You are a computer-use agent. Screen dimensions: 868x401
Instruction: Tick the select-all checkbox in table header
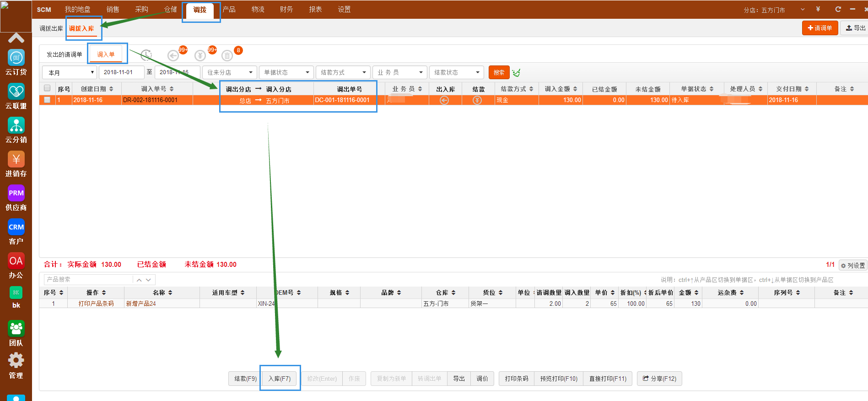[x=47, y=88]
